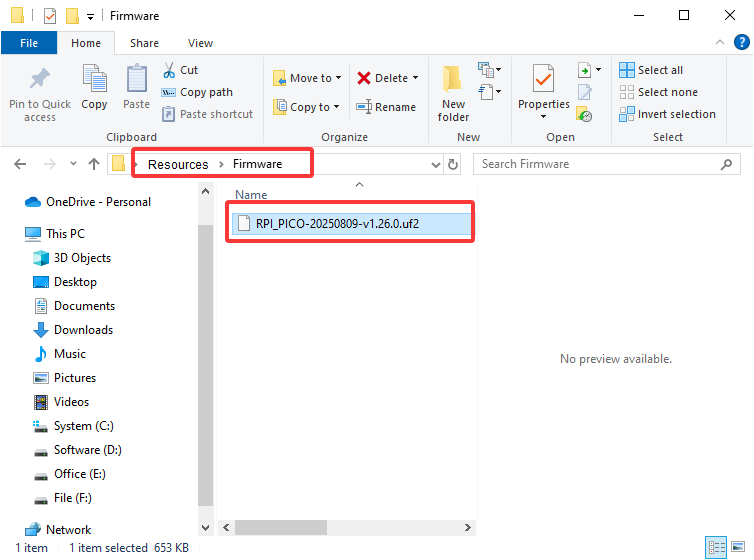
Task: Expand the Open dropdown arrow
Action: pos(599,70)
